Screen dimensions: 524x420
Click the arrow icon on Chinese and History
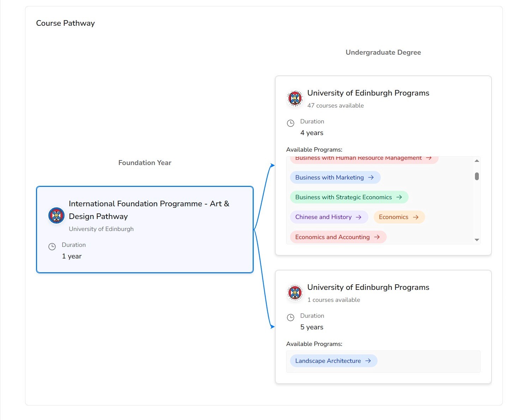point(359,217)
